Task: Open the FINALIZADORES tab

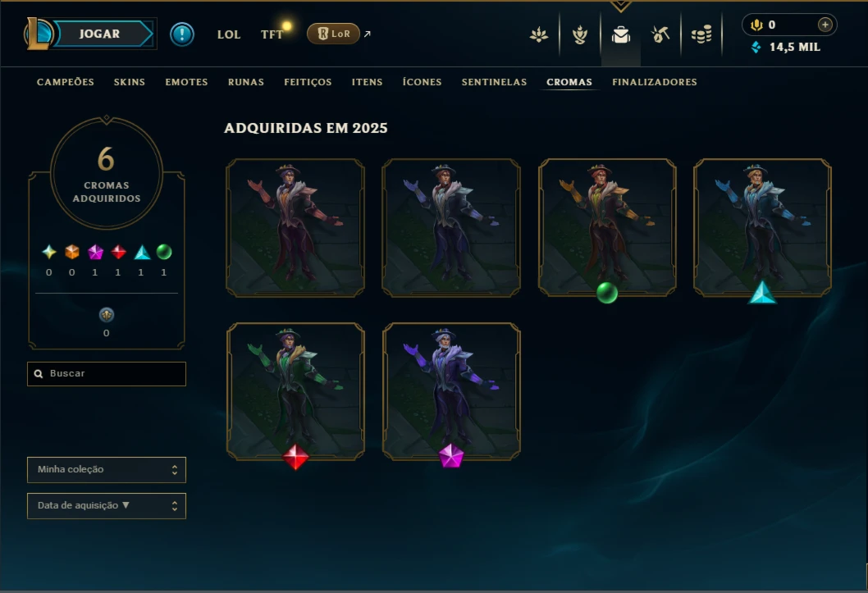Action: click(655, 82)
